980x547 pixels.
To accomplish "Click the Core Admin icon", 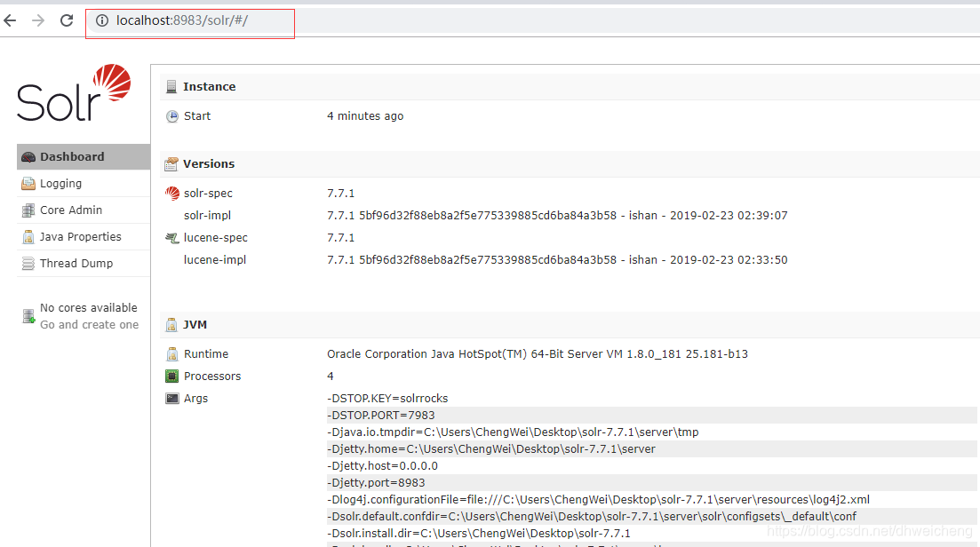I will [28, 210].
